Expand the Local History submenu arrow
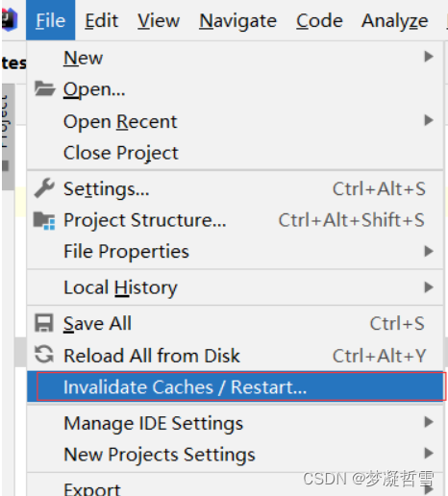The width and height of the screenshot is (448, 496). tap(429, 287)
